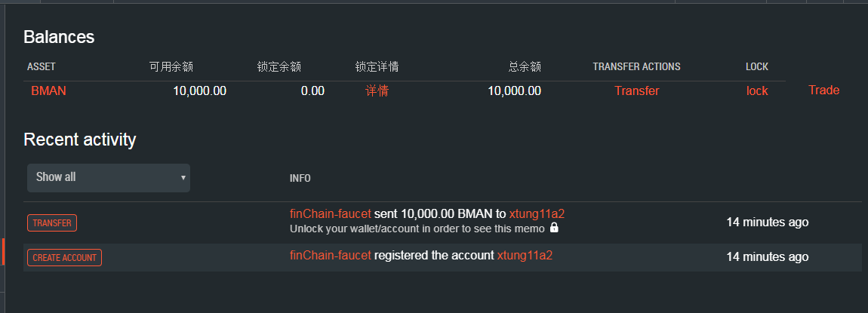868x313 pixels.
Task: Open xtung11a2 in the registered-account entry
Action: (525, 255)
